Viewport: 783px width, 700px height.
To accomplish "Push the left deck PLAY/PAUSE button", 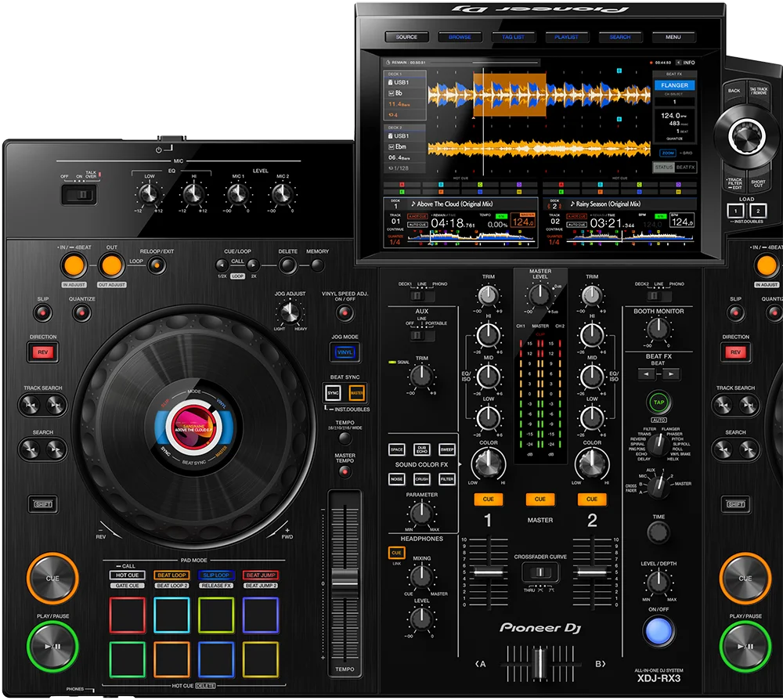I will coord(52,646).
